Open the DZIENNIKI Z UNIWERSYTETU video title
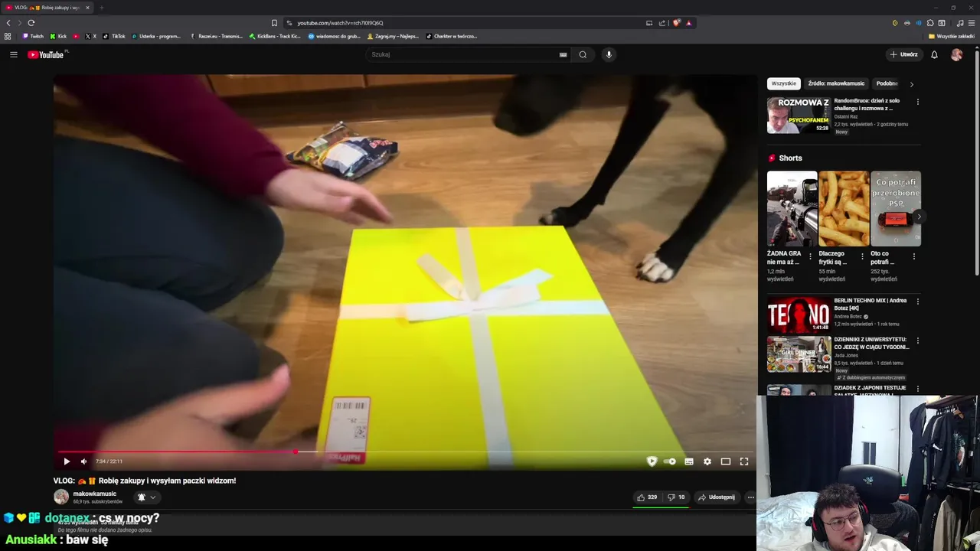Image resolution: width=980 pixels, height=551 pixels. click(x=871, y=343)
